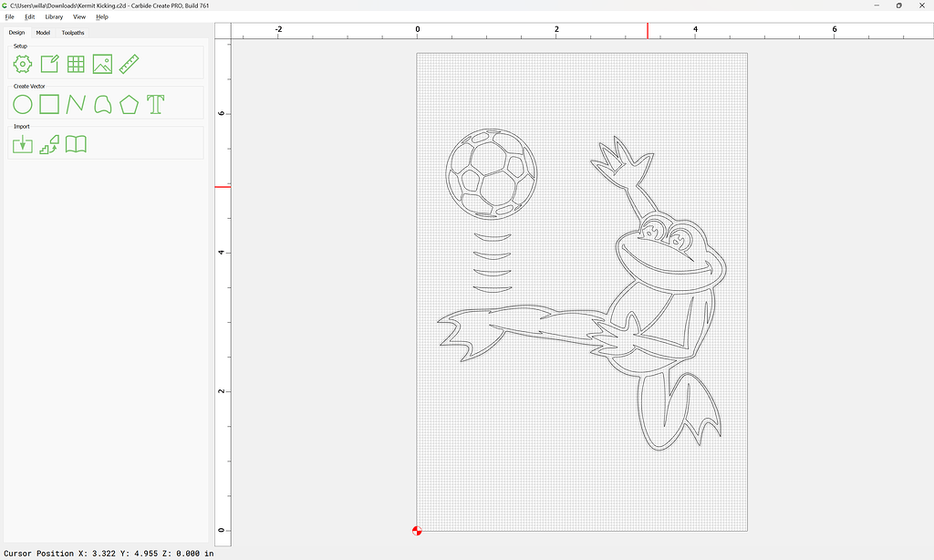Select the Measure ruler tool

click(130, 64)
